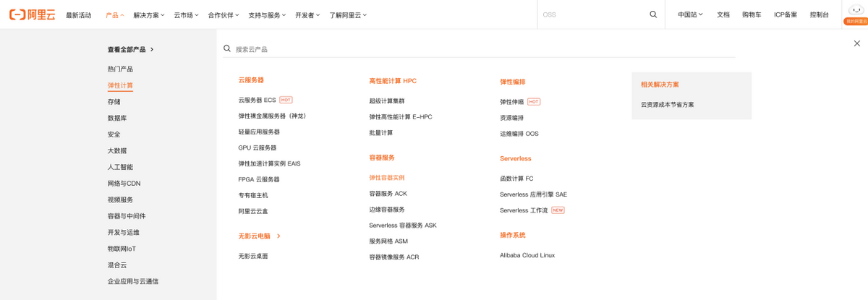Select 企业应用与云通信 category

(x=133, y=281)
